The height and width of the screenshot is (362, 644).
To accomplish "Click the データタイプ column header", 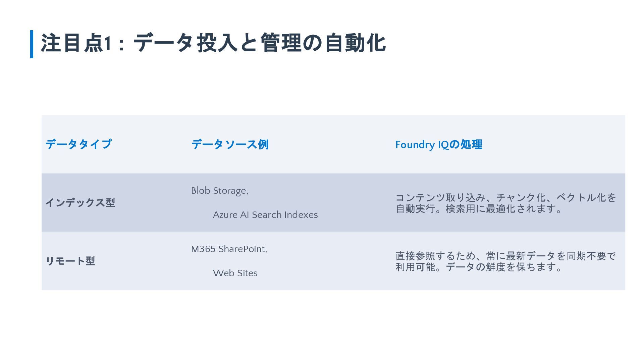I will click(78, 144).
